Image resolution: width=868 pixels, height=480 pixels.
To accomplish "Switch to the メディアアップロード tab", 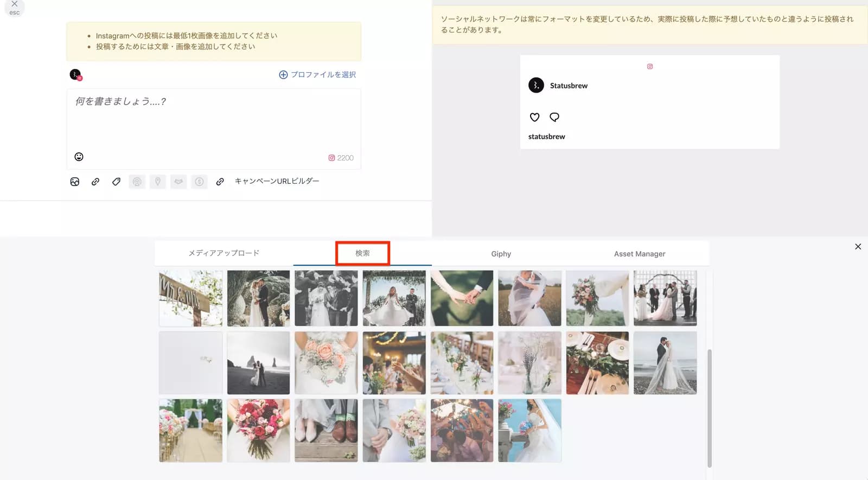I will [224, 253].
